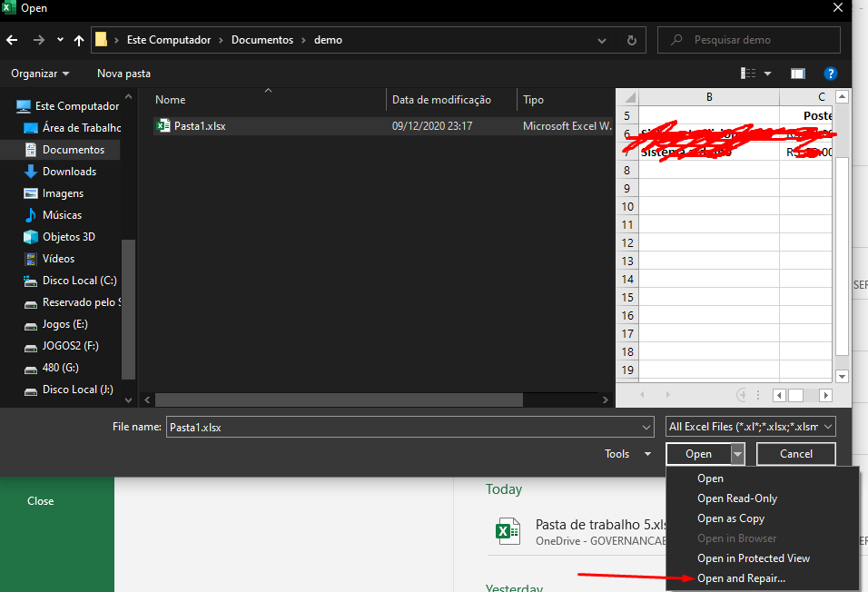
Task: Go back with the left arrow
Action: pos(12,40)
